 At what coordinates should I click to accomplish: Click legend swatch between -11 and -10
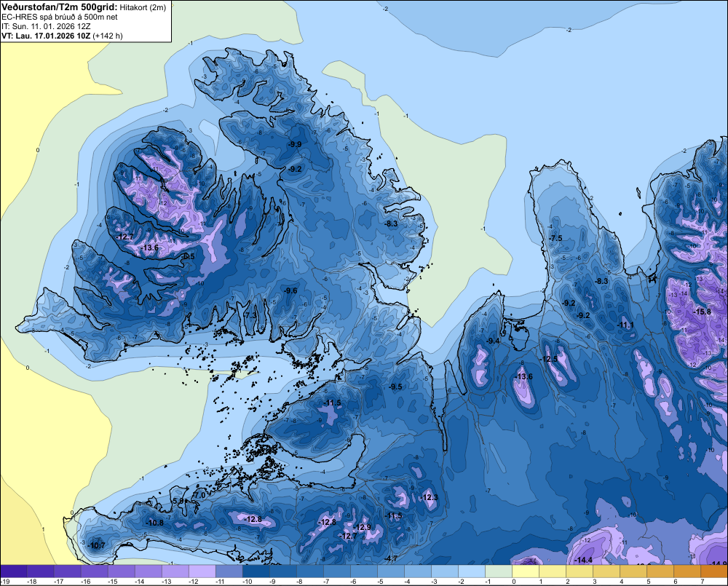[x=229, y=571]
